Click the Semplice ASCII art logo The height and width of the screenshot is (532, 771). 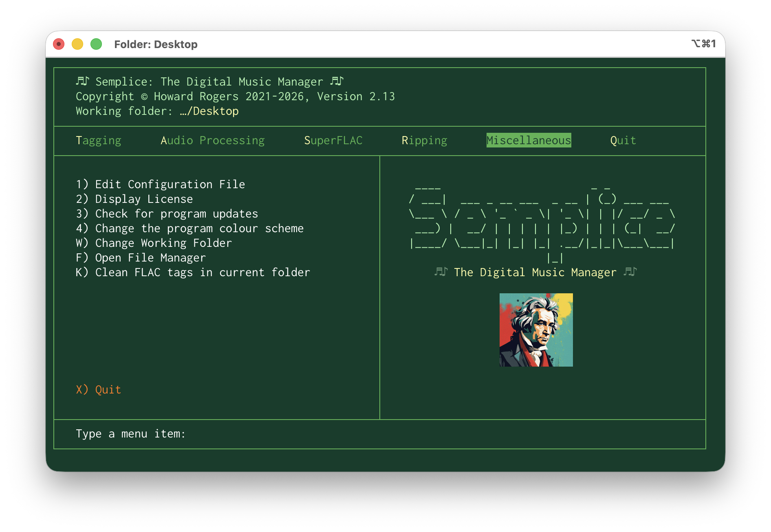coord(542,222)
